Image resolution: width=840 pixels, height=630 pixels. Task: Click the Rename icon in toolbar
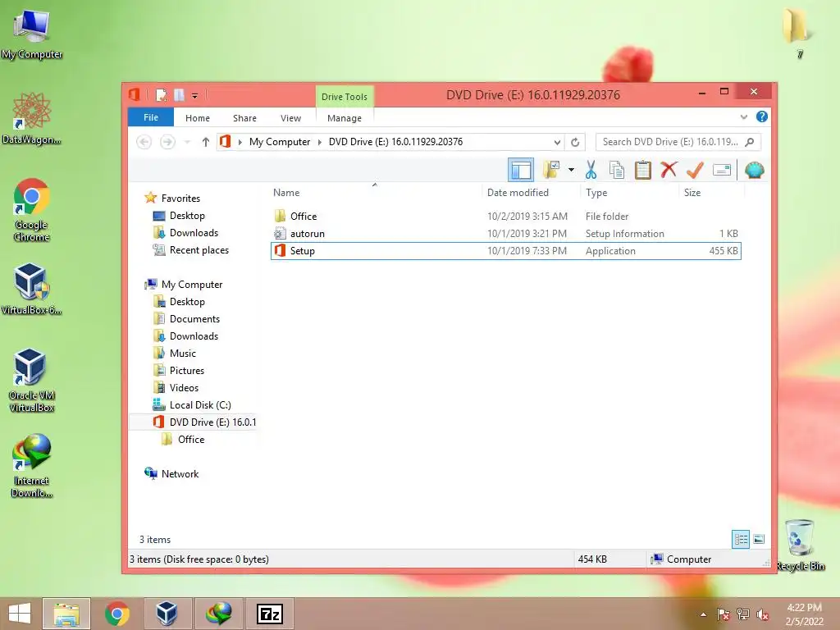coord(722,171)
